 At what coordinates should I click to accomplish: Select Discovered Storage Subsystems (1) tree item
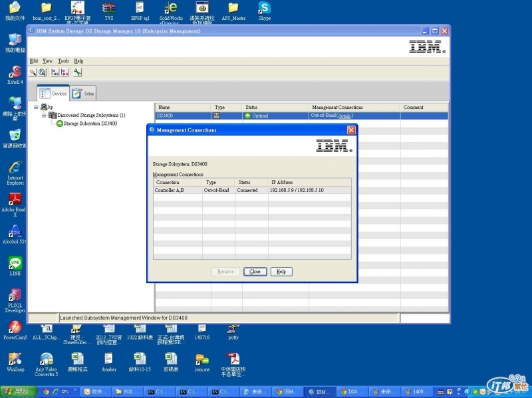coord(91,115)
